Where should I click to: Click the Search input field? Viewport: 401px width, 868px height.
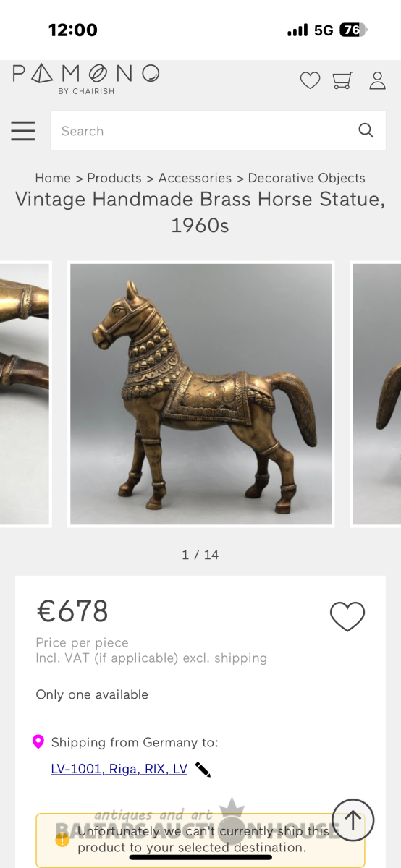point(219,131)
